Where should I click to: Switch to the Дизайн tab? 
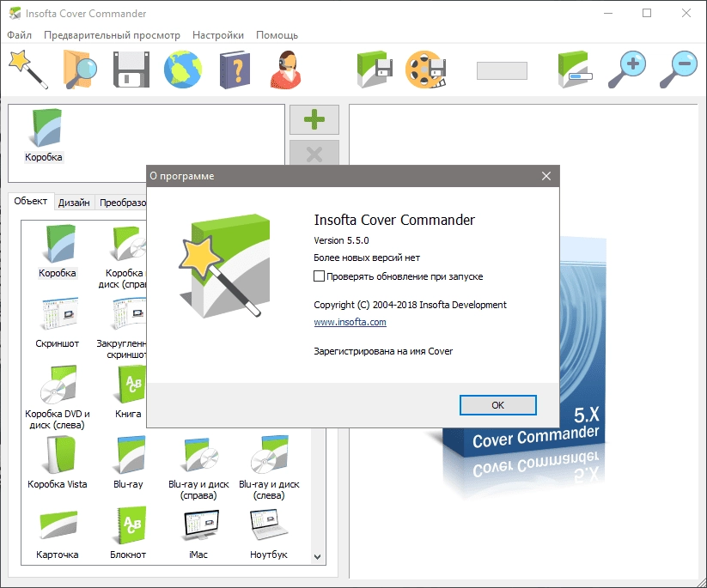74,203
